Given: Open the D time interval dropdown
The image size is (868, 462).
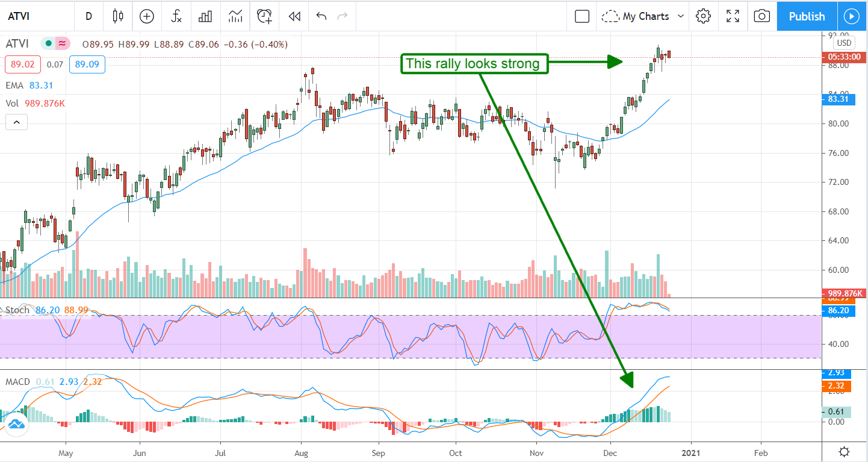Looking at the screenshot, I should 88,16.
